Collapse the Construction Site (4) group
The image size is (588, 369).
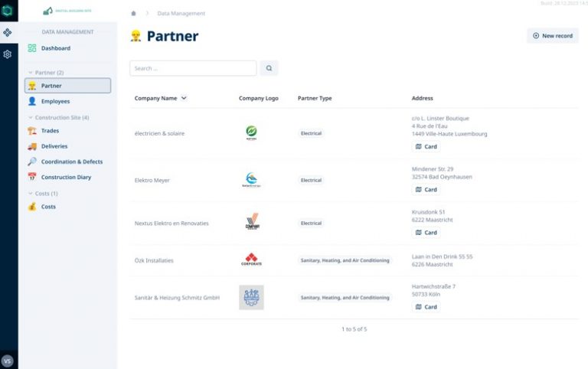click(x=31, y=117)
